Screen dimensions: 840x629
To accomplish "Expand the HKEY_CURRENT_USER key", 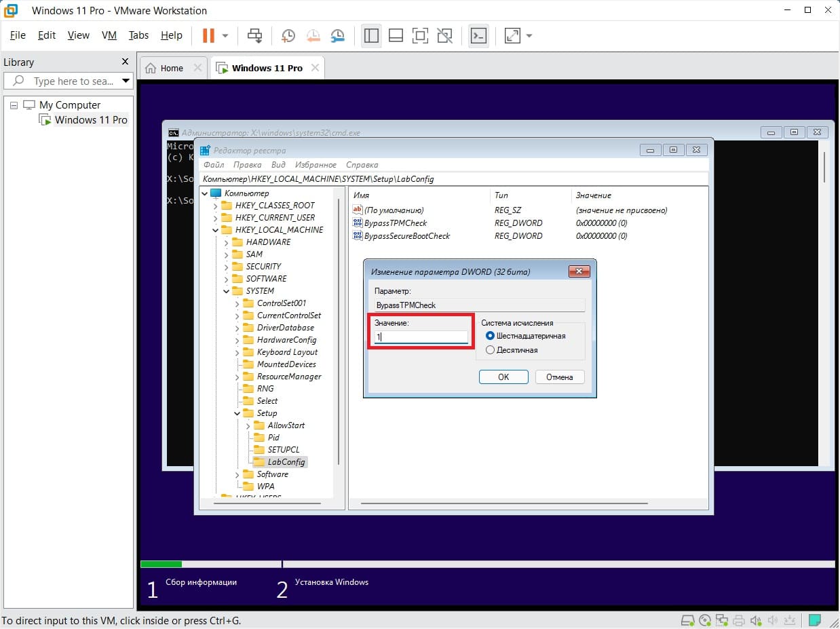I will click(x=216, y=218).
